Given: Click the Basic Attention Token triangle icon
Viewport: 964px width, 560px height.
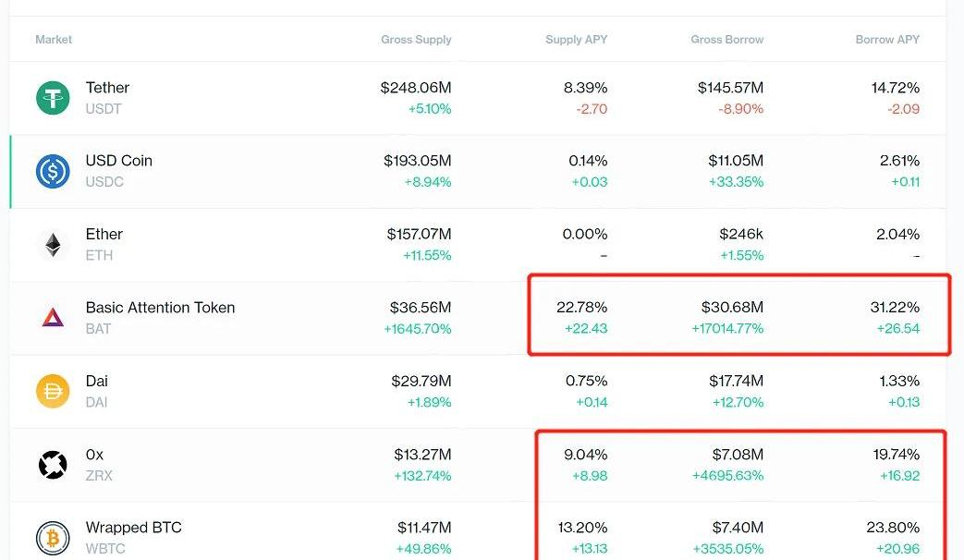Looking at the screenshot, I should (53, 317).
